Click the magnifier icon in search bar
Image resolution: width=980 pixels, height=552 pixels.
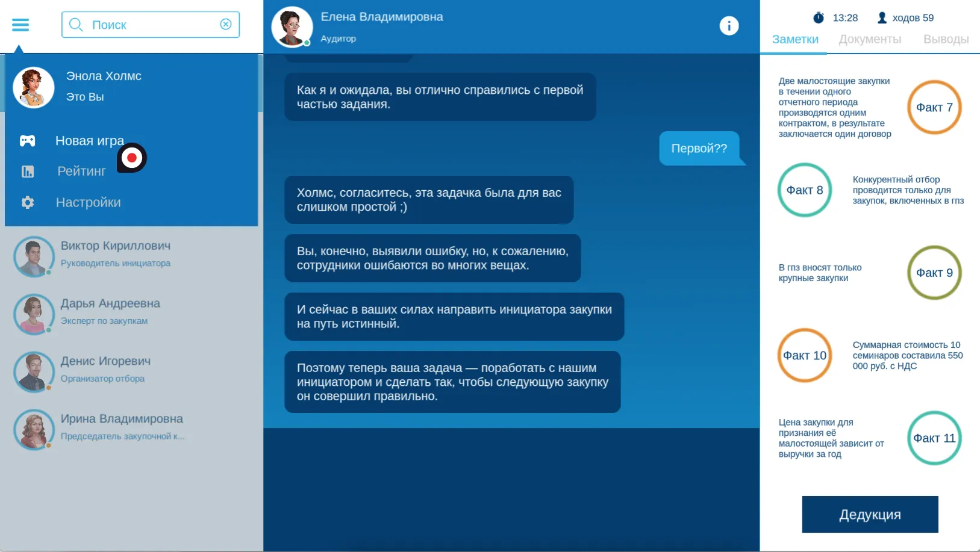pyautogui.click(x=76, y=24)
